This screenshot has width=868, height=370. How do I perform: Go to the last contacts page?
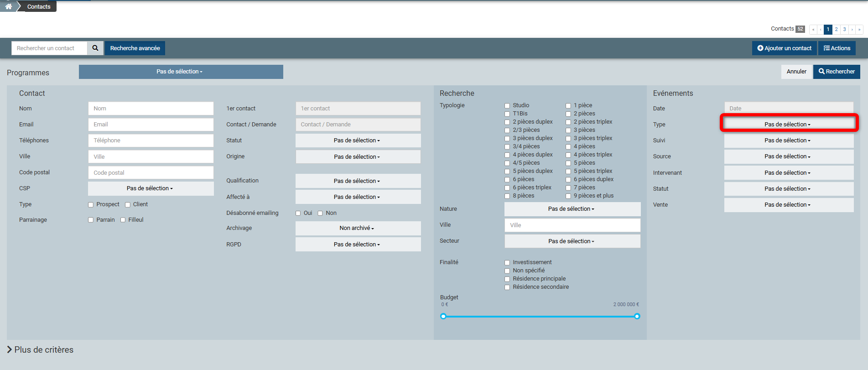point(859,29)
